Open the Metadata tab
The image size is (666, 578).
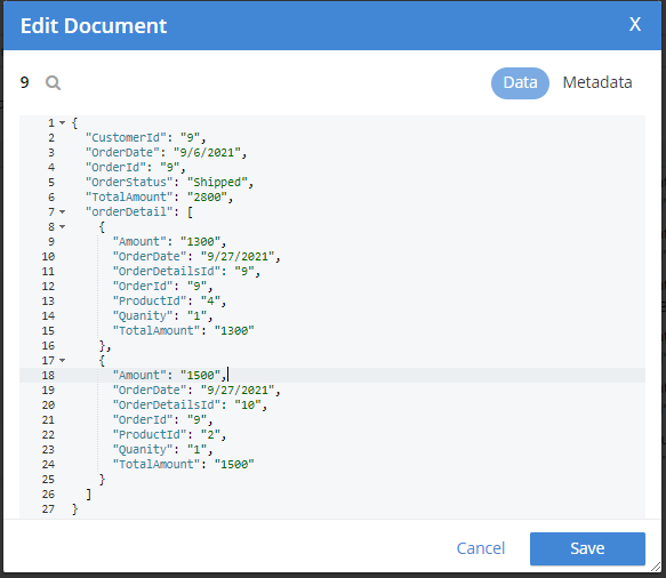[x=597, y=83]
